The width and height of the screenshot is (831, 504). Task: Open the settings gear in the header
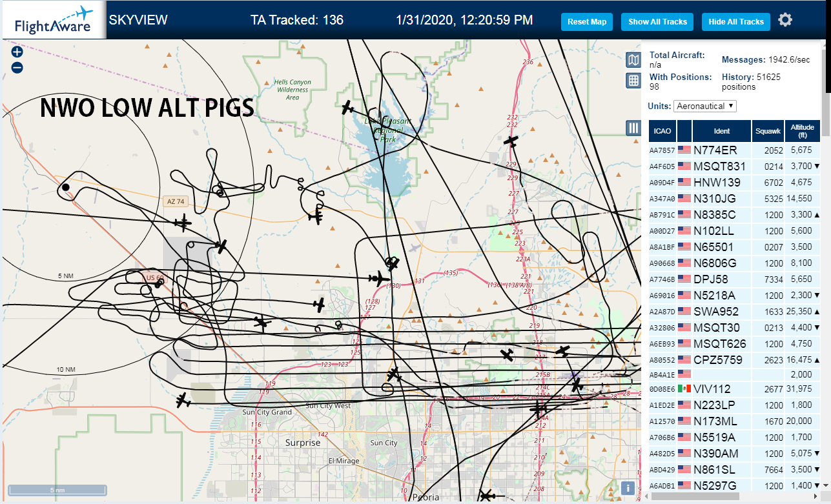(785, 20)
